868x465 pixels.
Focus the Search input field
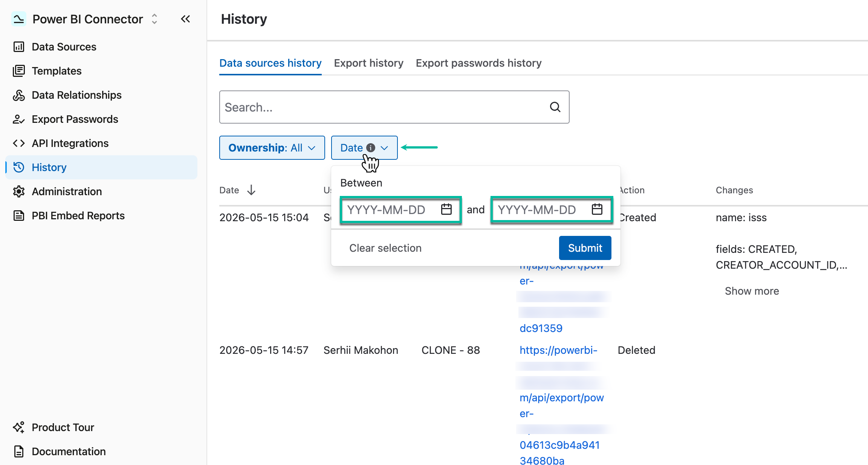click(x=394, y=107)
